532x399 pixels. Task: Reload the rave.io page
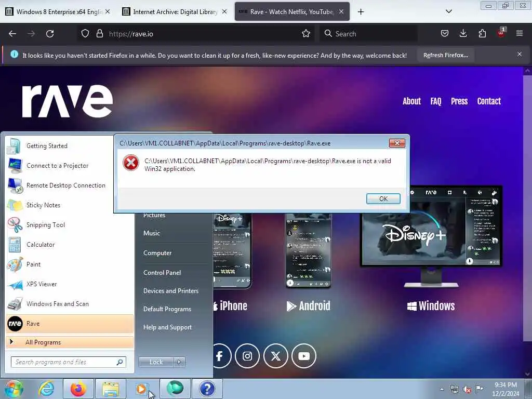(x=50, y=34)
